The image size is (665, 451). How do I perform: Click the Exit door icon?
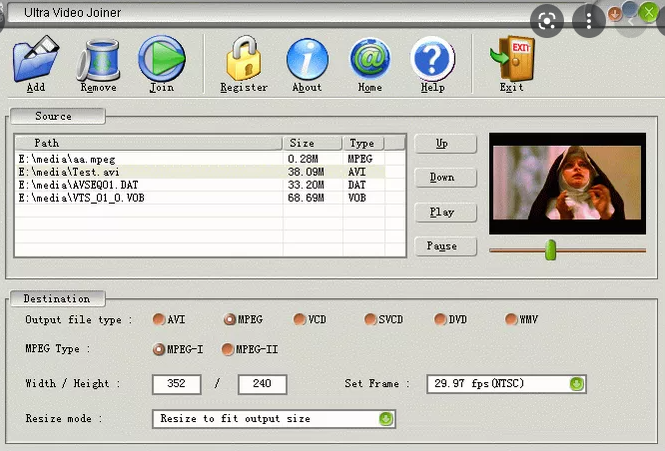point(512,59)
